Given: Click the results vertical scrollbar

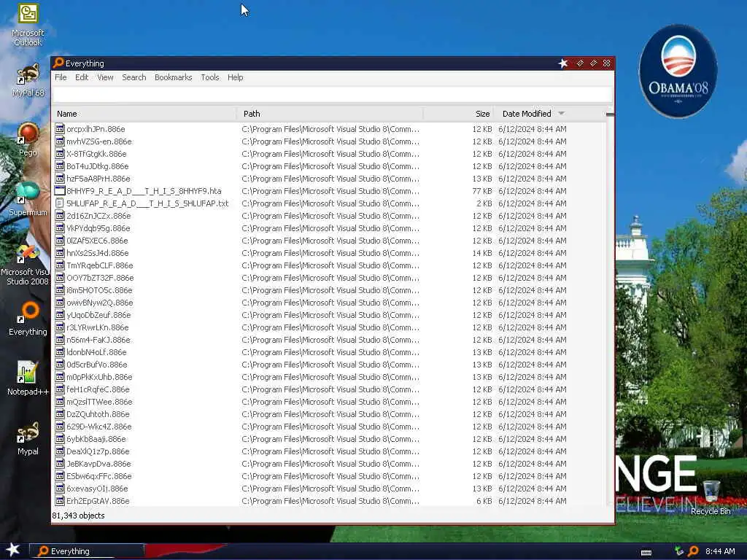Looking at the screenshot, I should [609, 309].
